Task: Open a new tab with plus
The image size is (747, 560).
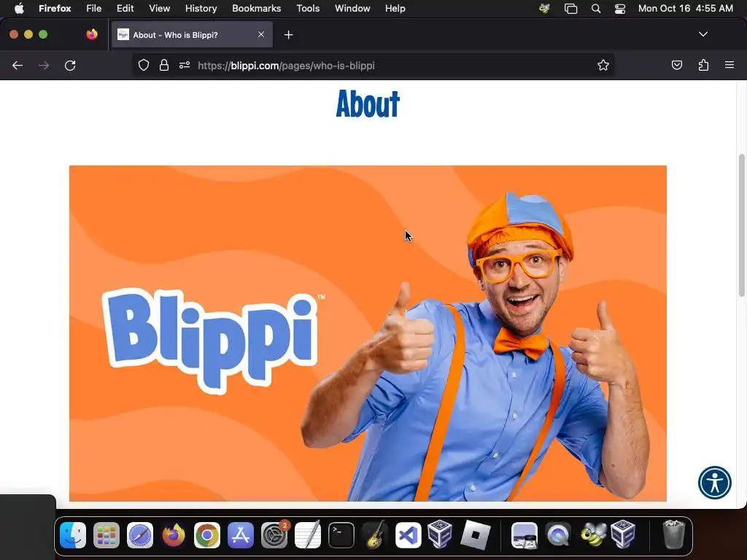Action: (288, 35)
